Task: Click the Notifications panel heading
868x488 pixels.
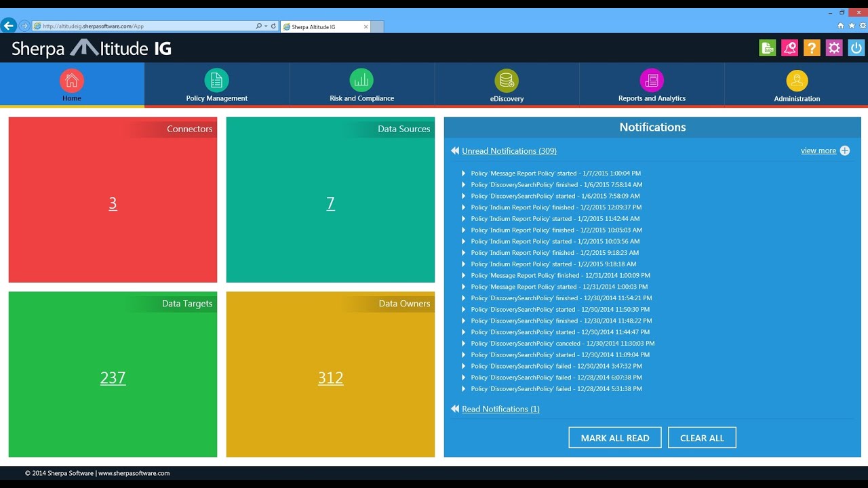Action: (652, 127)
